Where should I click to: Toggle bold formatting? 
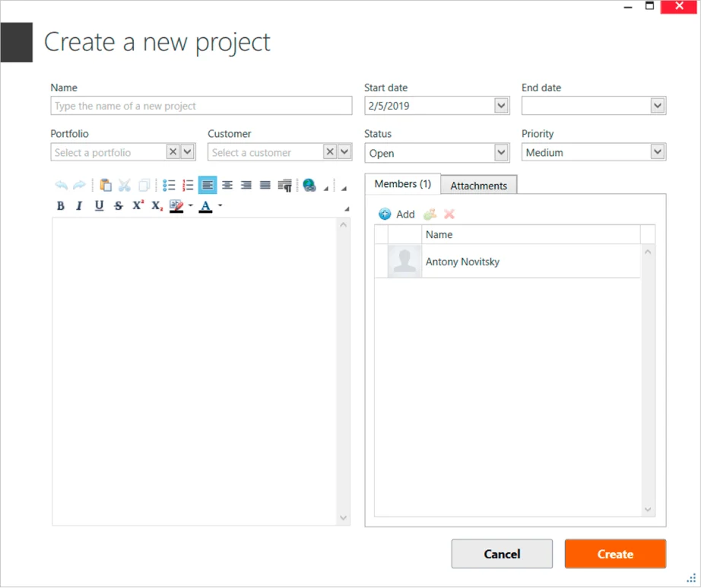pyautogui.click(x=60, y=205)
